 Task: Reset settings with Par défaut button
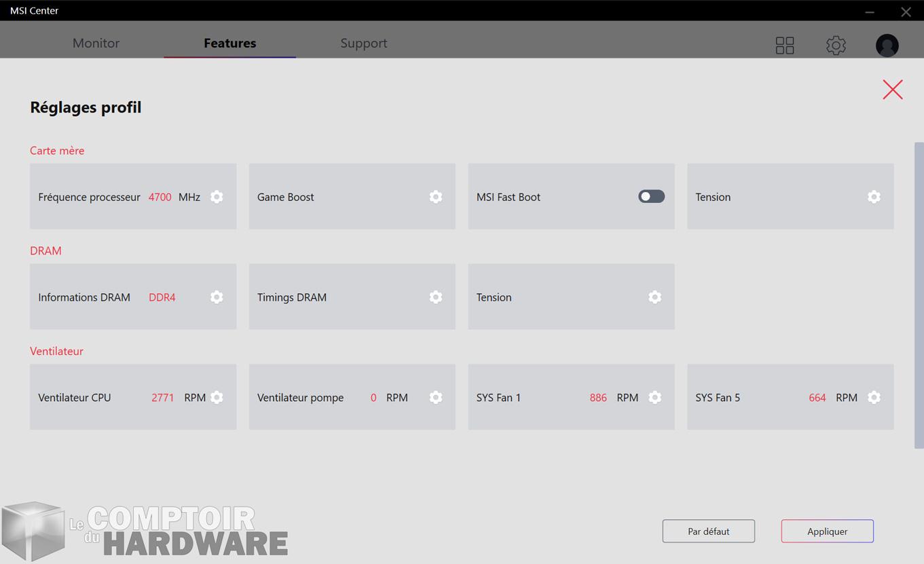point(708,531)
